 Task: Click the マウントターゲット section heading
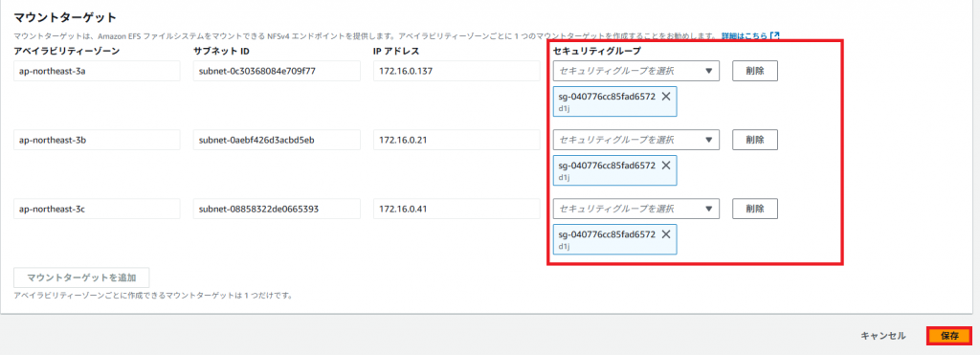tap(66, 17)
